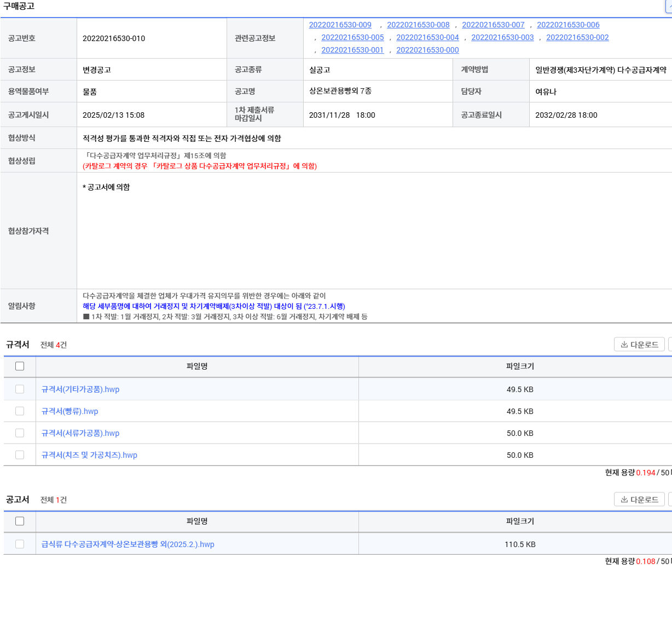
Task: Toggle select-all checkbox in 규격서 table header
Action: 20,366
